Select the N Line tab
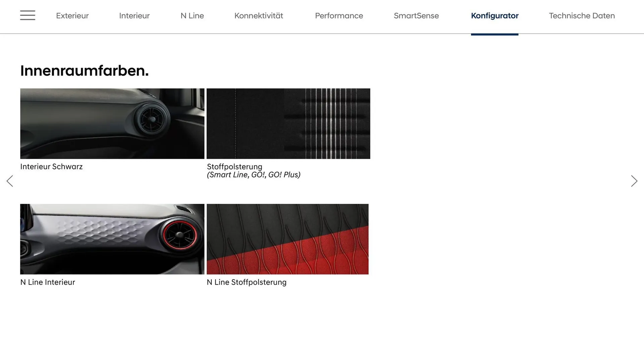Screen dimensions: 644x362 click(192, 16)
